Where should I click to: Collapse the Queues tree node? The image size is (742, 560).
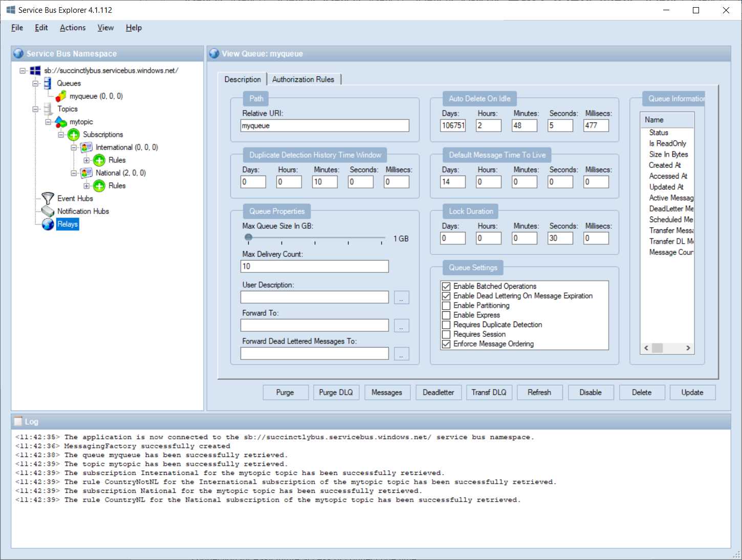(x=35, y=83)
